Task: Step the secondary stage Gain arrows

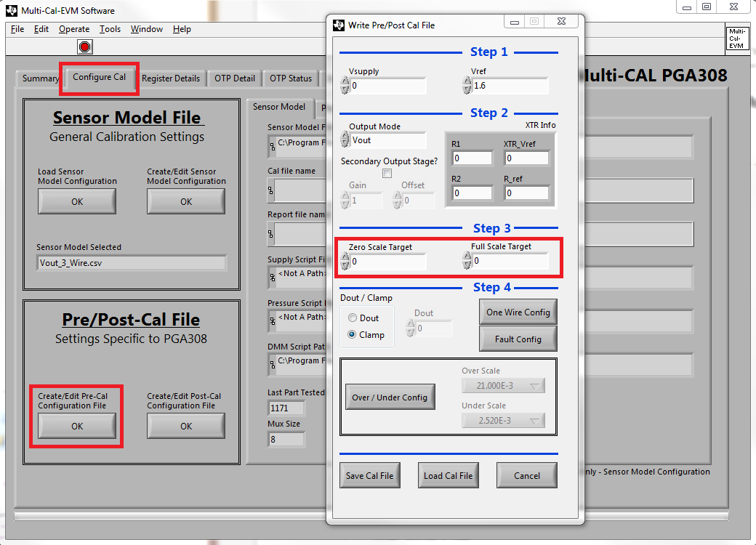Action: pyautogui.click(x=345, y=200)
